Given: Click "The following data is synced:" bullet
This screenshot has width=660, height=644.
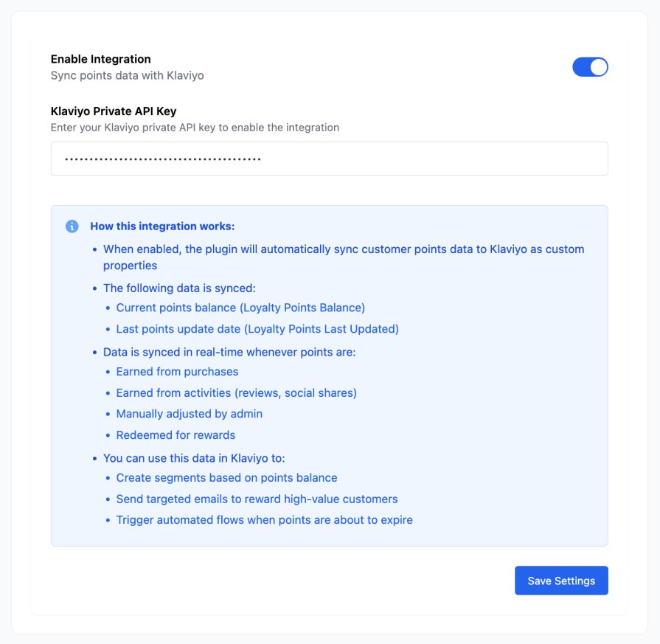Looking at the screenshot, I should [x=179, y=288].
